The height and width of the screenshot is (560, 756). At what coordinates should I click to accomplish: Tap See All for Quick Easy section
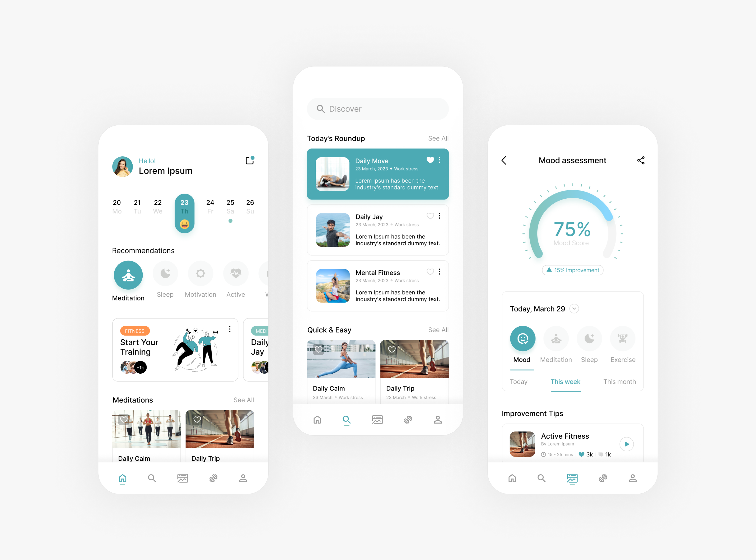click(438, 329)
